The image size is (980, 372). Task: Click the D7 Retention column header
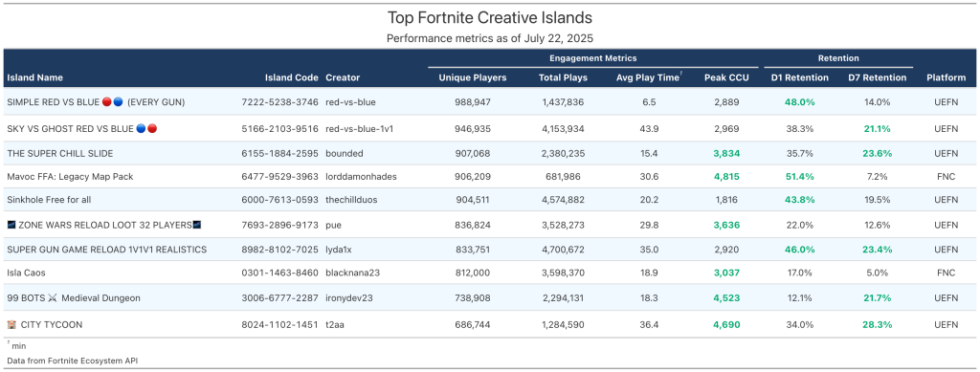click(x=878, y=78)
